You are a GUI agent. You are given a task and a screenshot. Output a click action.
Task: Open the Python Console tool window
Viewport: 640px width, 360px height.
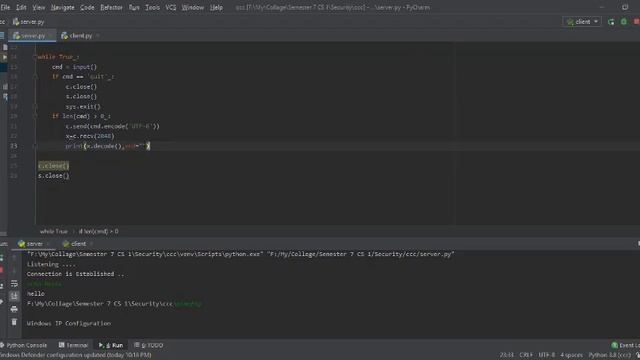24,345
